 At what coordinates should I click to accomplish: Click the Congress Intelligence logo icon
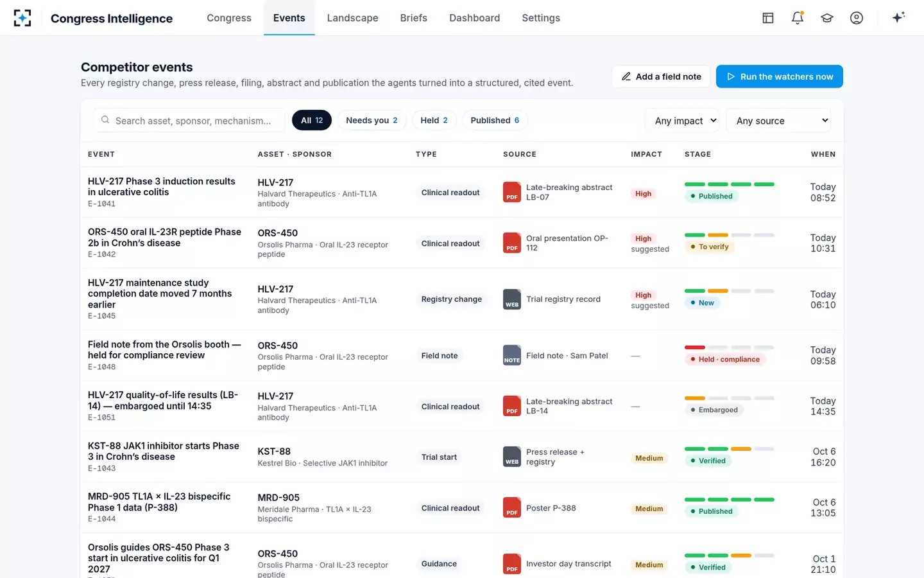pyautogui.click(x=22, y=18)
